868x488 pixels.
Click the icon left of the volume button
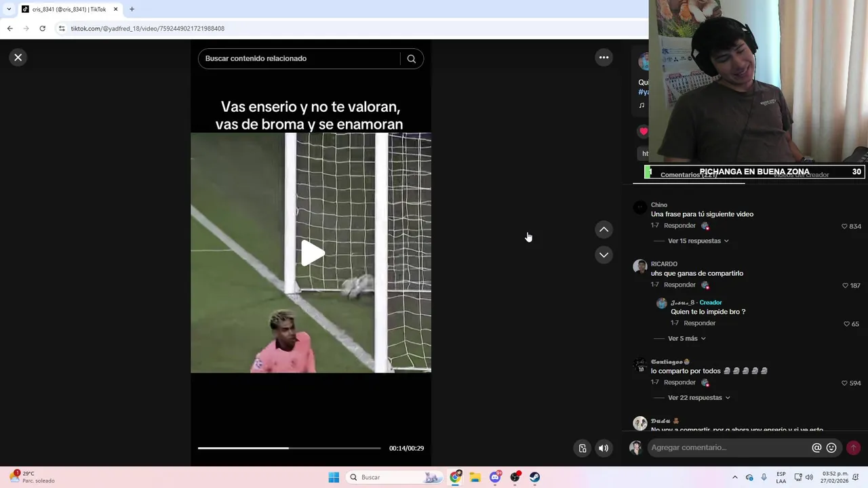[583, 448]
